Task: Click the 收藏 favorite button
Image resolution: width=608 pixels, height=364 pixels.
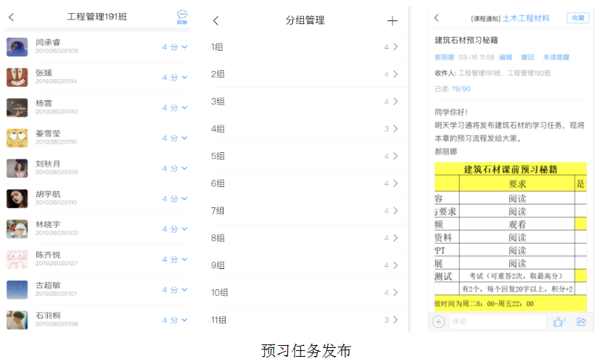Action: tap(578, 18)
